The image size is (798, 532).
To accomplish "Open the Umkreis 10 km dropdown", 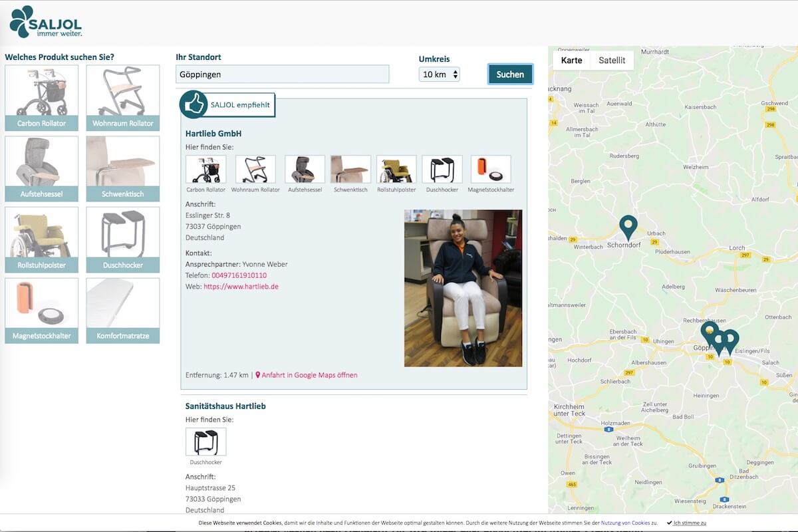I will [x=439, y=74].
